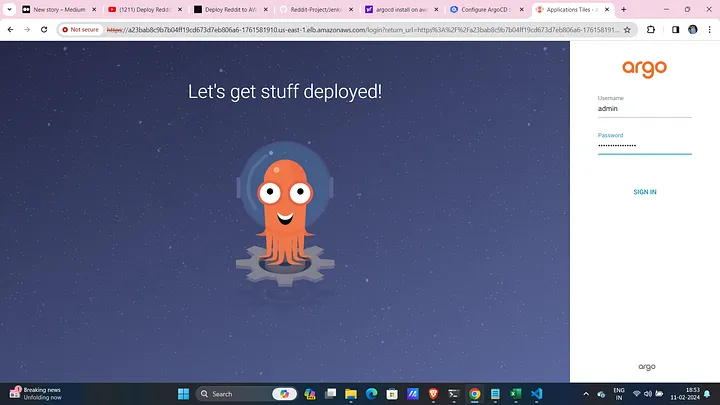Close the Configure ArgoCD tab
Viewport: 720px width, 405px height.
[522, 9]
